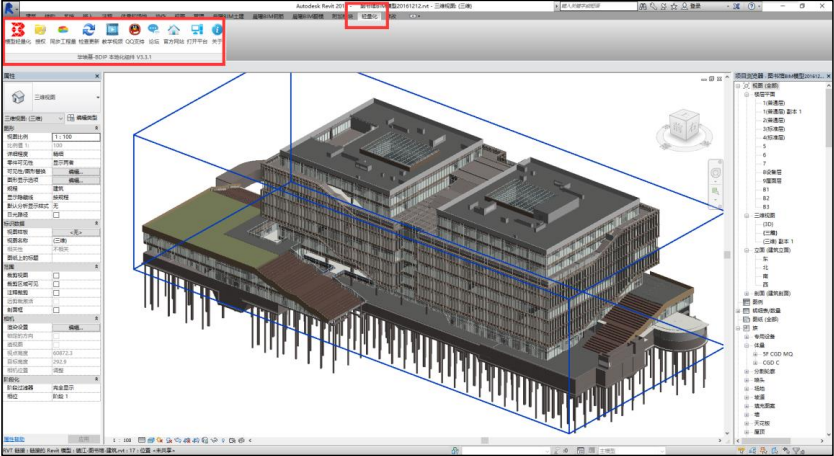Click the 模型轻量化 model lightweight icon

(x=18, y=30)
